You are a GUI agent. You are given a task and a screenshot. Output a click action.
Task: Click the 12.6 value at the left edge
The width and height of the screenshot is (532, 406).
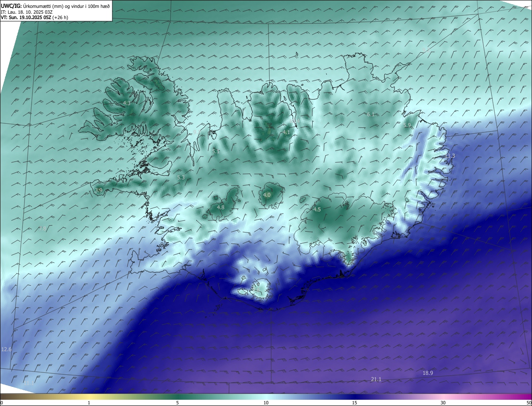[x=6, y=349]
